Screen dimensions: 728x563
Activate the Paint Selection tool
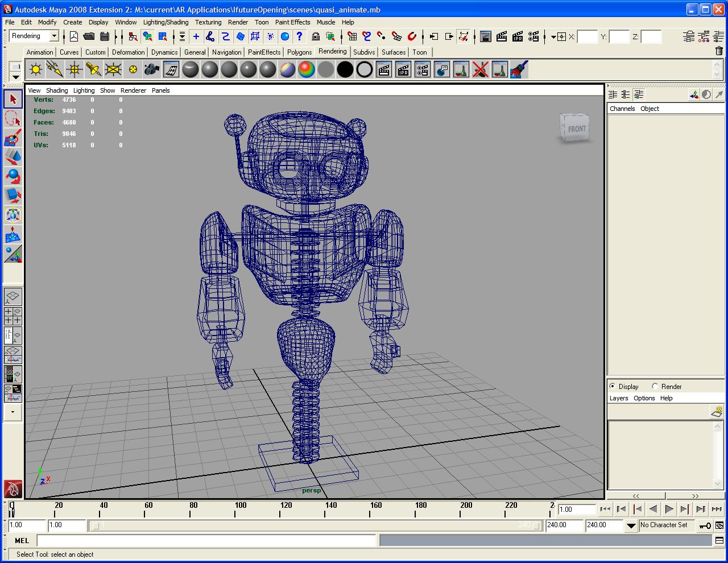tap(13, 138)
